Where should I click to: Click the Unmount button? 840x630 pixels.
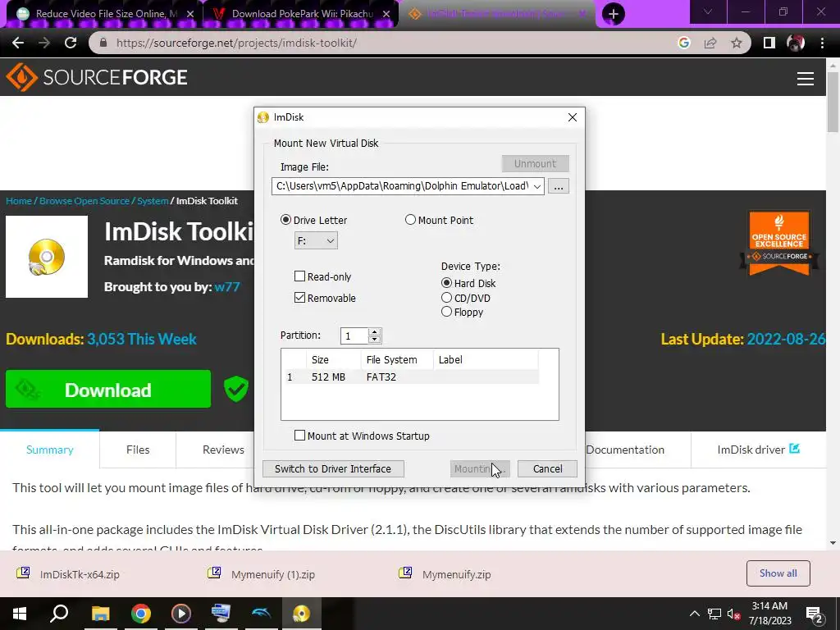[535, 164]
